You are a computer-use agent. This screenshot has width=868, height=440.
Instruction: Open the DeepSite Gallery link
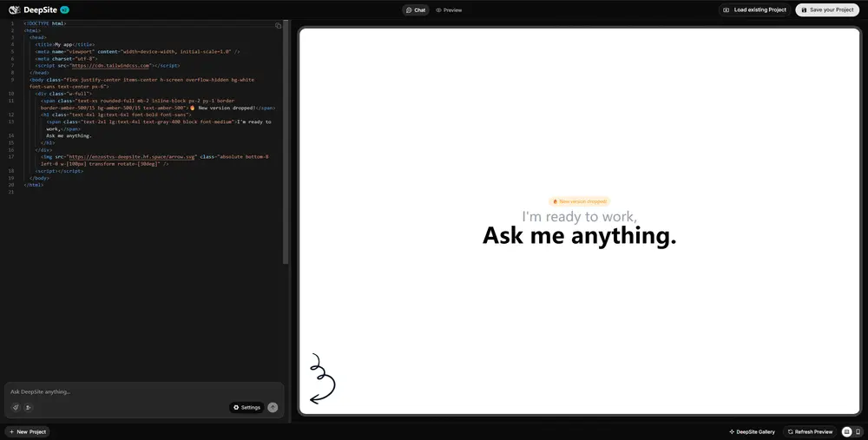753,431
